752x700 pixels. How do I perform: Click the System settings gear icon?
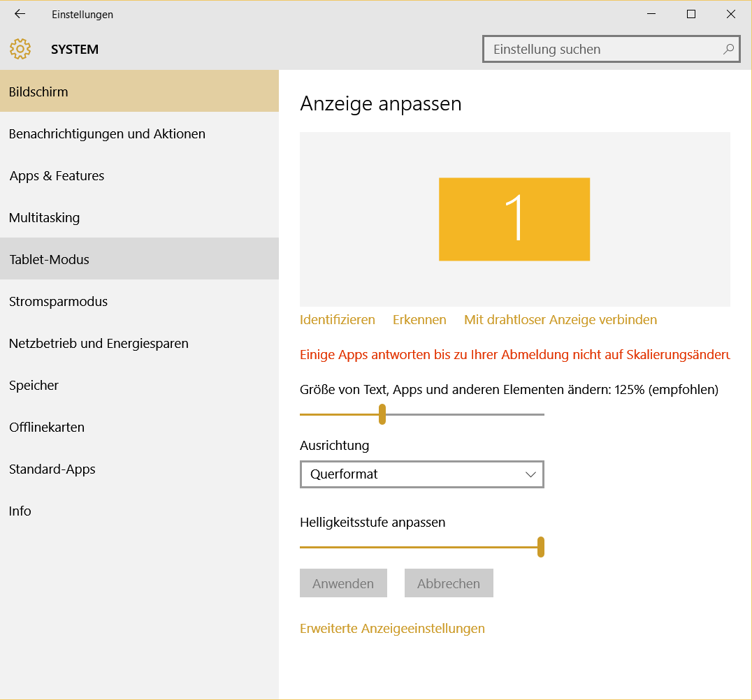(20, 49)
